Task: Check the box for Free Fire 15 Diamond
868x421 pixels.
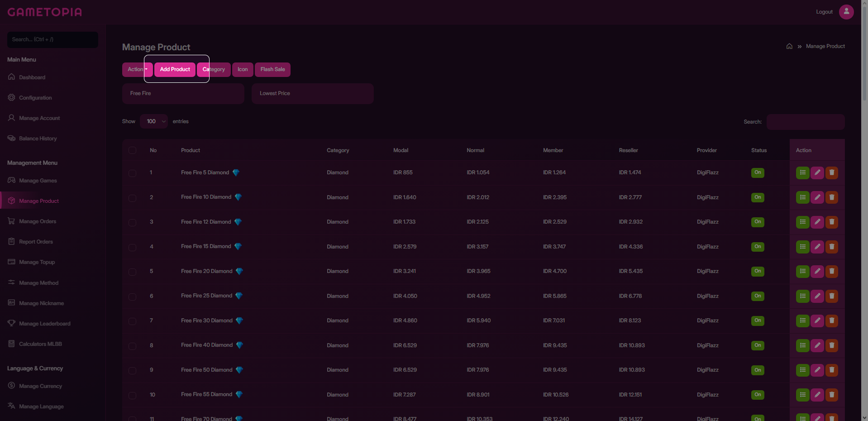Action: click(132, 247)
